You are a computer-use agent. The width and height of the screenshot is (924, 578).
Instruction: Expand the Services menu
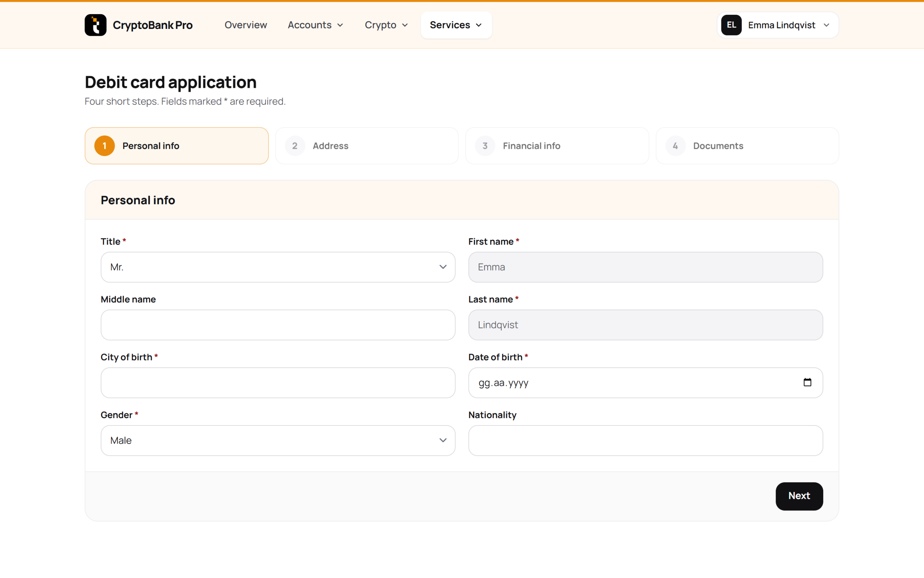coord(456,25)
